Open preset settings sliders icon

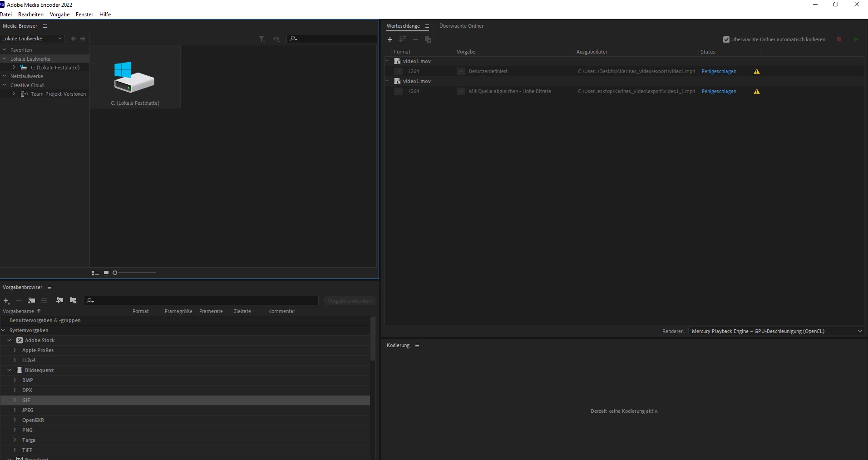click(x=44, y=301)
